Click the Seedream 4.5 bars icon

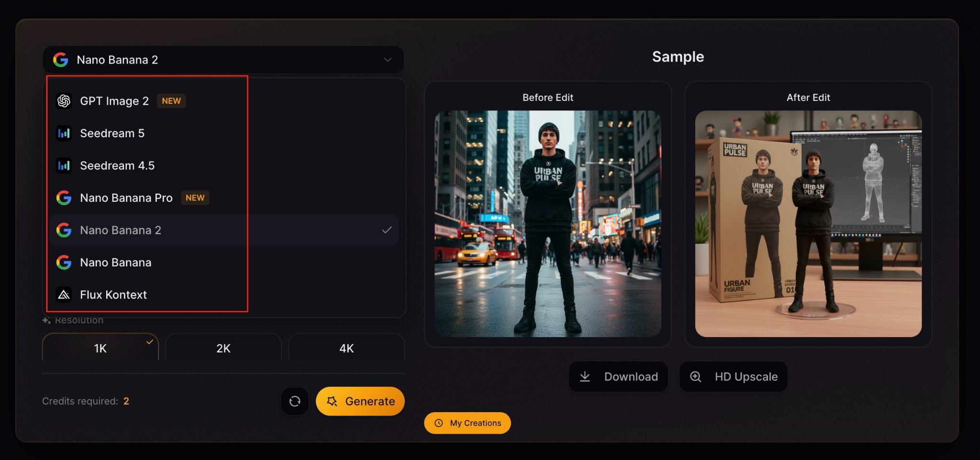[x=64, y=165]
